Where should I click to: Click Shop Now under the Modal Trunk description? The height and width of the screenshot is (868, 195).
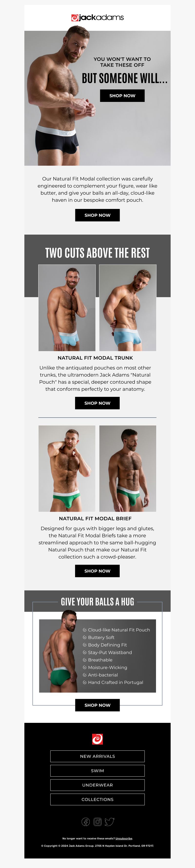(x=97, y=403)
